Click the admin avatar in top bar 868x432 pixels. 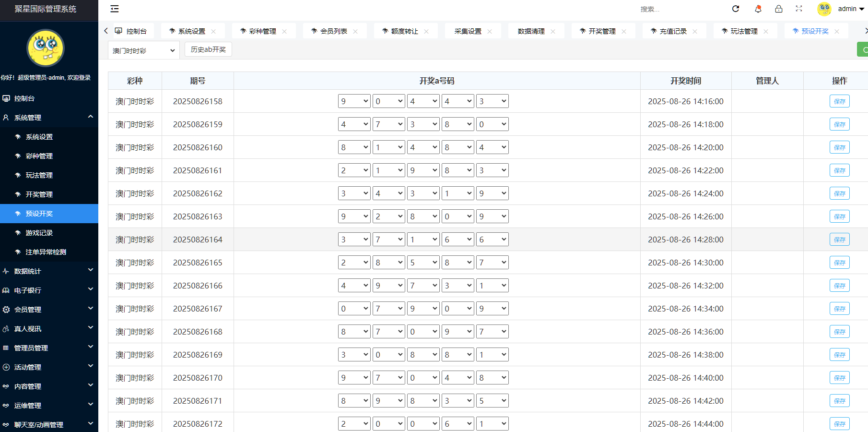pos(824,9)
